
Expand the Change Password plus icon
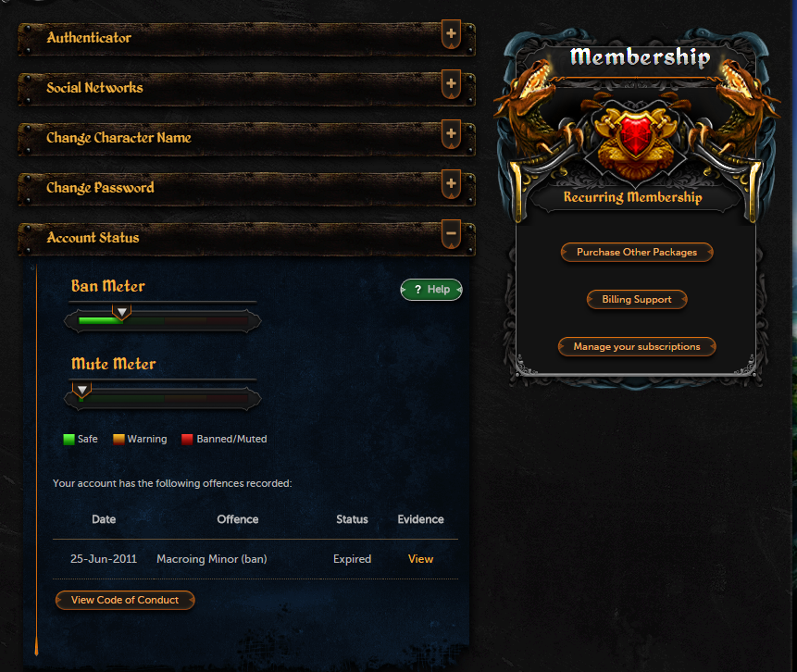tap(451, 183)
